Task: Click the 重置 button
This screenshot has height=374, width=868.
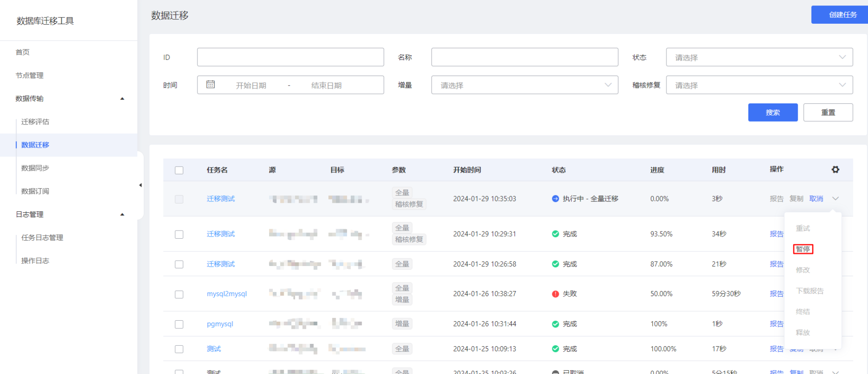Action: pyautogui.click(x=828, y=113)
